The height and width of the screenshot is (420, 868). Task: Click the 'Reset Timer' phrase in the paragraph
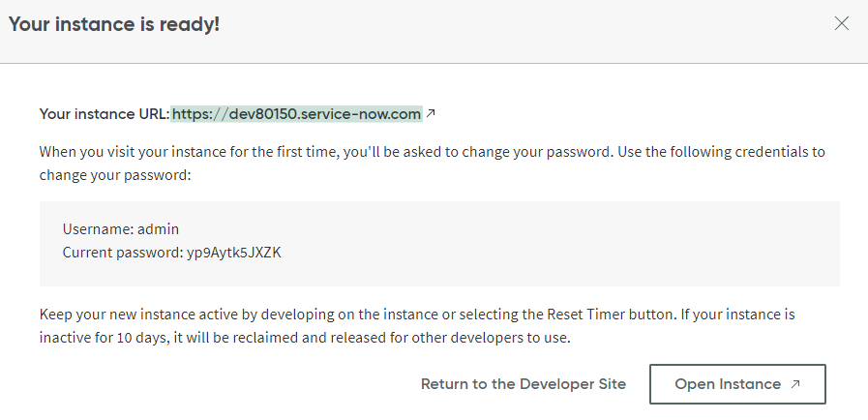[x=578, y=315]
